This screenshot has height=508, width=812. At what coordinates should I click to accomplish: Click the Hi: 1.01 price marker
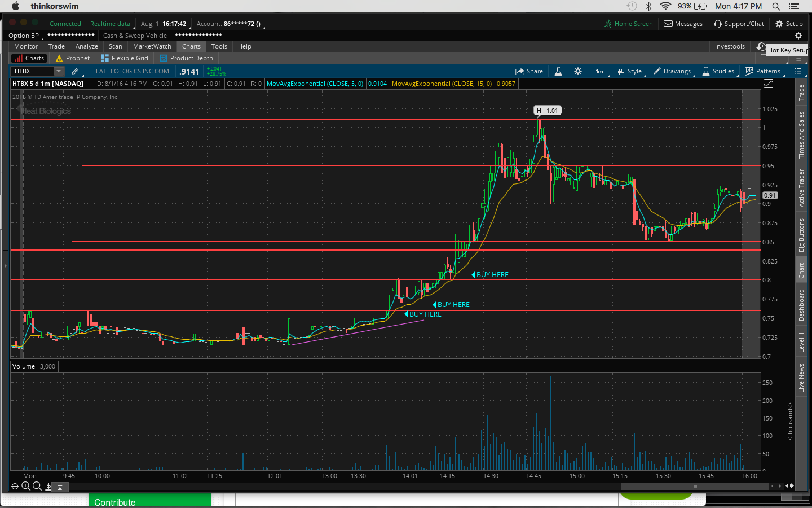[x=548, y=111]
